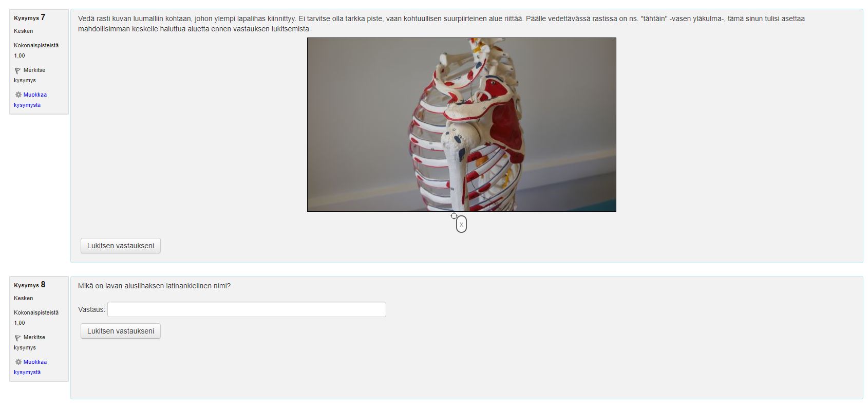The height and width of the screenshot is (406, 868).
Task: Open Muokkaa kysymystä link for question 8
Action: pos(30,367)
